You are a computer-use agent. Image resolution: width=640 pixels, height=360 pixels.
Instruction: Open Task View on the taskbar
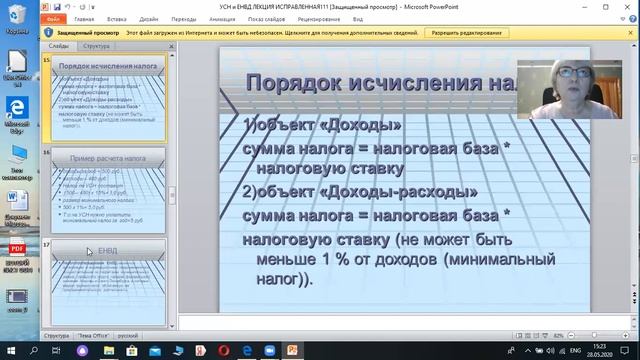tap(56, 351)
